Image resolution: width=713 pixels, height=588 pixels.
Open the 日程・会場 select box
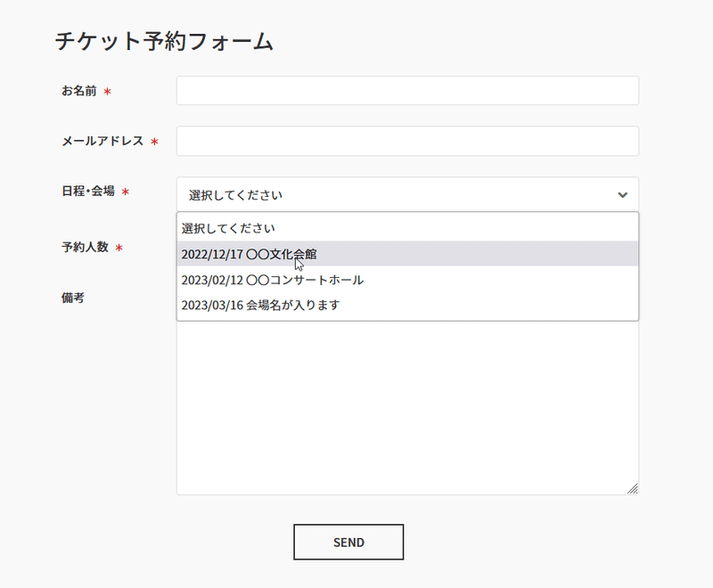pyautogui.click(x=407, y=195)
